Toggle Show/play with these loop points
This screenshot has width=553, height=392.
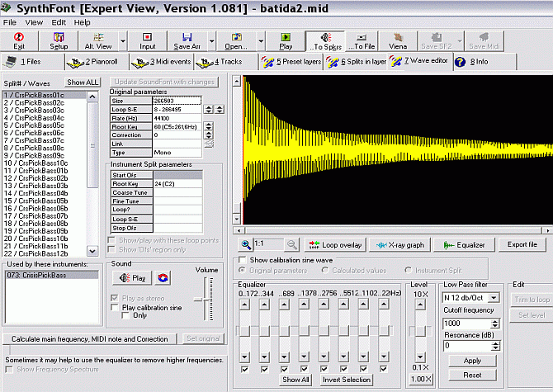click(x=111, y=240)
